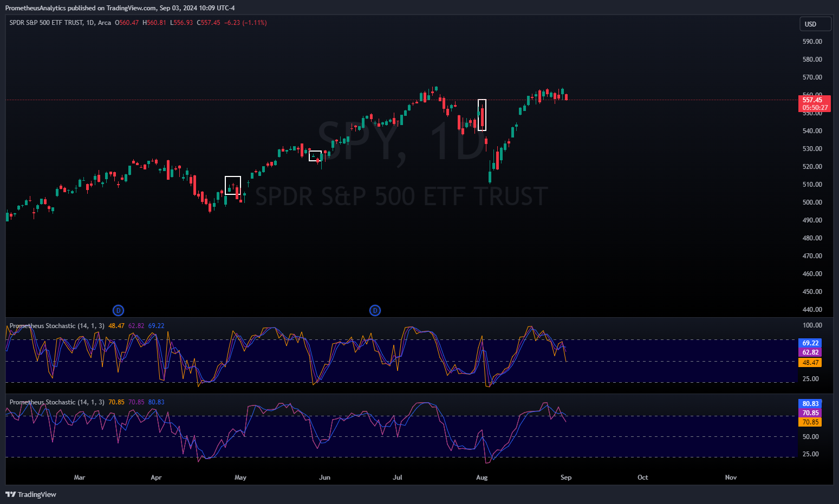Click the blue 69.22 axis price tag
This screenshot has height=504, width=839.
[x=810, y=343]
